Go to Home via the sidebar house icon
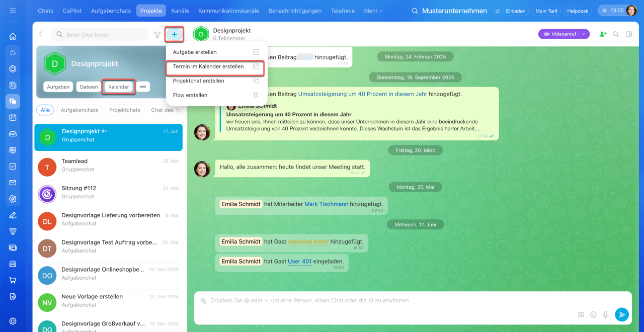The width and height of the screenshot is (644, 332). click(13, 36)
